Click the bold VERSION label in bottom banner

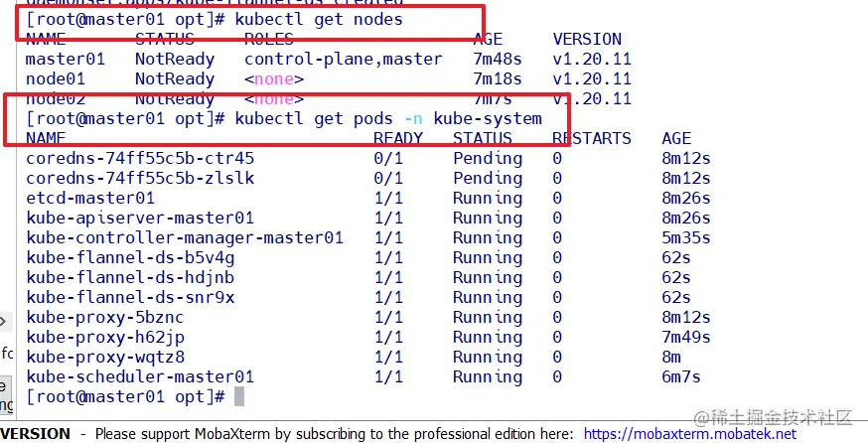(x=36, y=434)
